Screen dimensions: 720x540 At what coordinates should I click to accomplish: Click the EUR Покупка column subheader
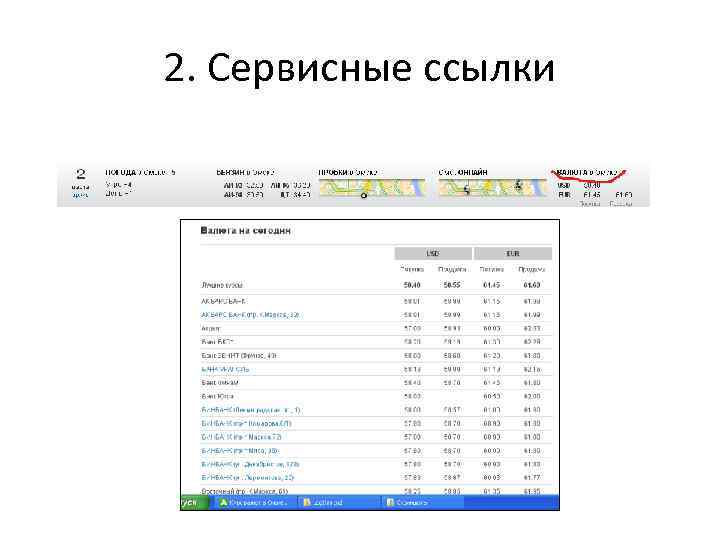(492, 270)
